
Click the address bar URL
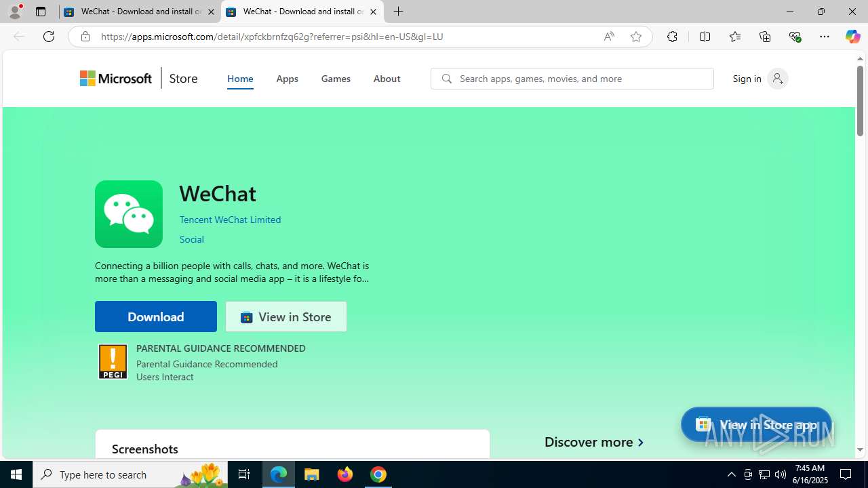[x=272, y=37]
